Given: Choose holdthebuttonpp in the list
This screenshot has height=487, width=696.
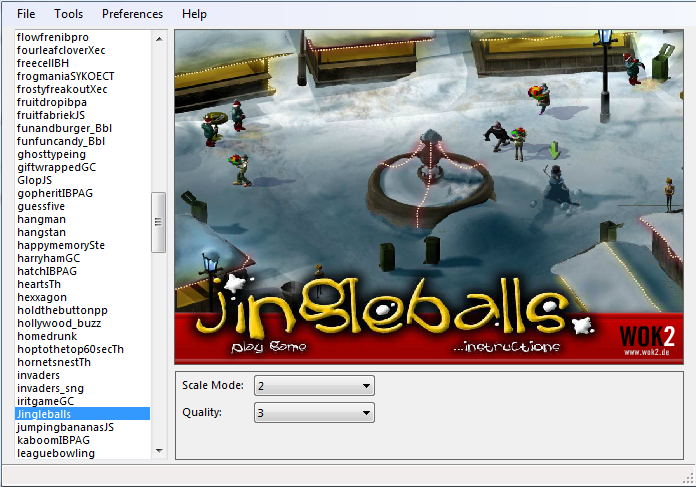Looking at the screenshot, I should click(82, 310).
